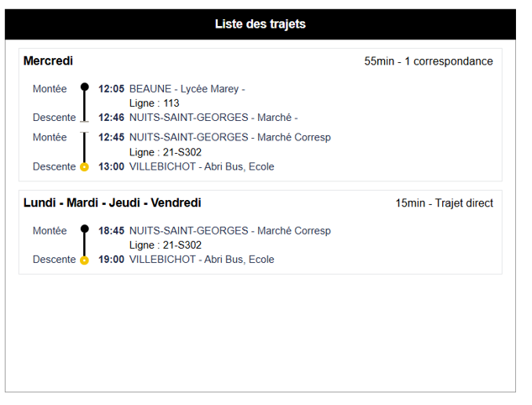The width and height of the screenshot is (532, 405).
Task: Click the yellow arrival dot at 13:00 VILLEBICHOT
Action: coord(84,167)
